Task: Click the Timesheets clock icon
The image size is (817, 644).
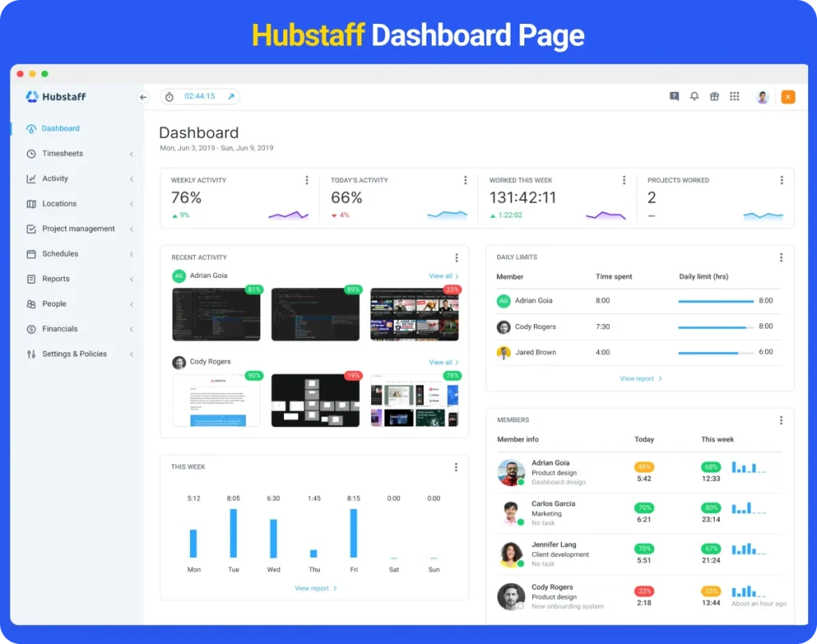Action: point(31,154)
